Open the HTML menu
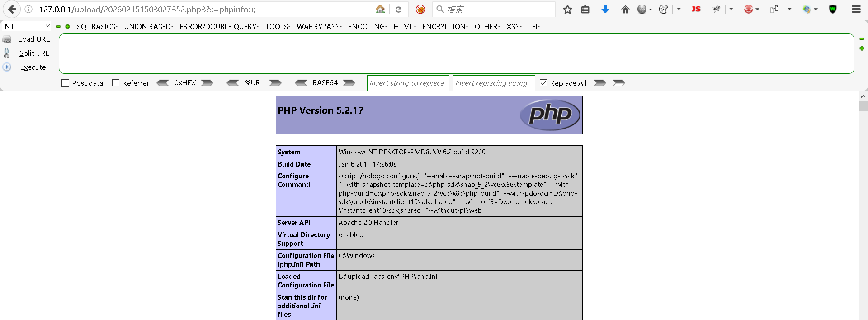The width and height of the screenshot is (868, 320). pos(405,27)
